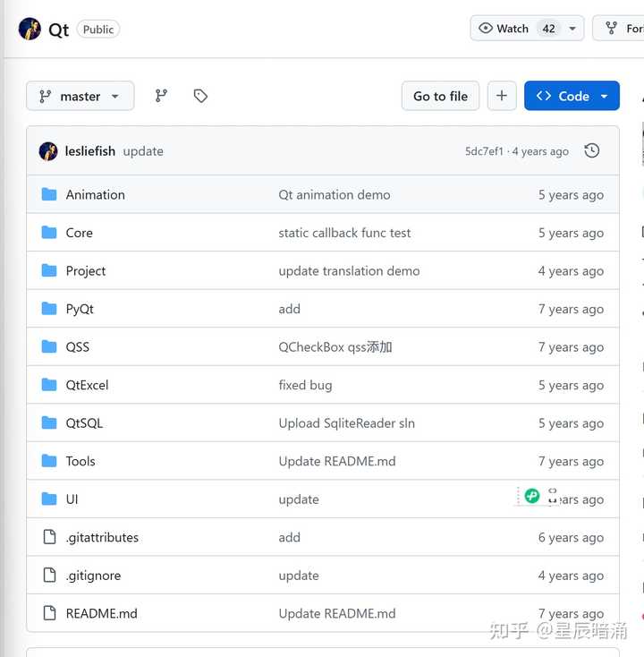This screenshot has width=644, height=657.
Task: Open the UI folder
Action: (72, 499)
